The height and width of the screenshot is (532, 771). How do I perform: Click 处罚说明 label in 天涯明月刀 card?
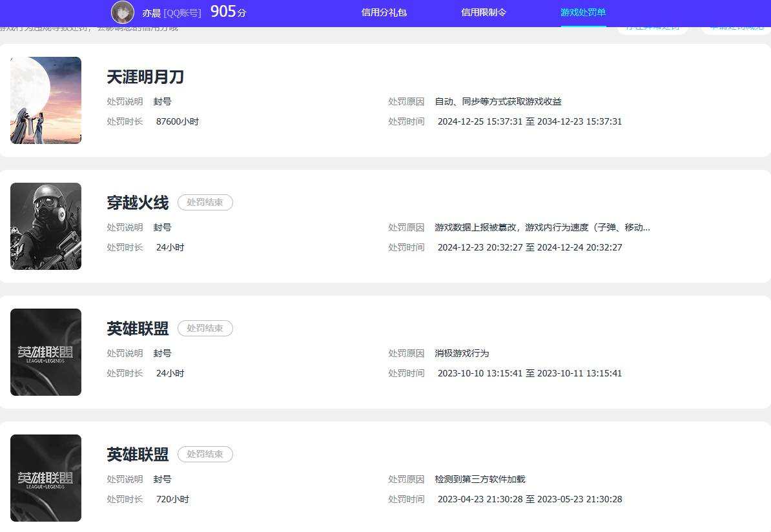click(x=125, y=102)
